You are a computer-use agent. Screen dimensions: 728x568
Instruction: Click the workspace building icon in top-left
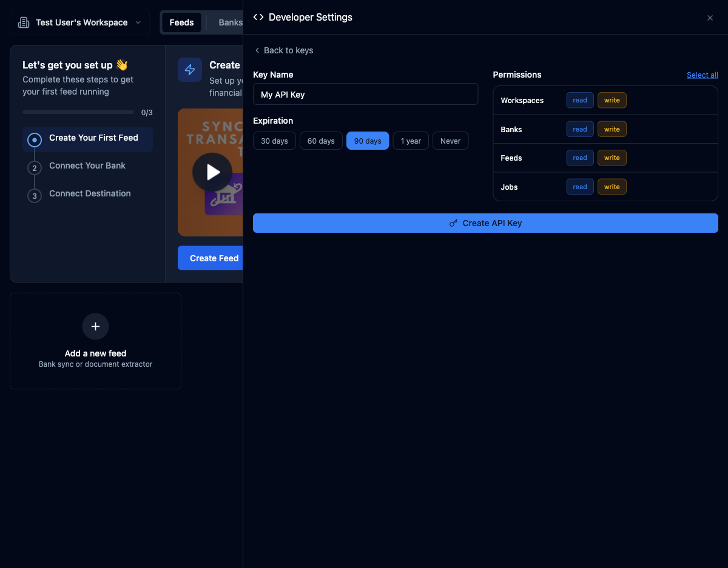coord(23,22)
